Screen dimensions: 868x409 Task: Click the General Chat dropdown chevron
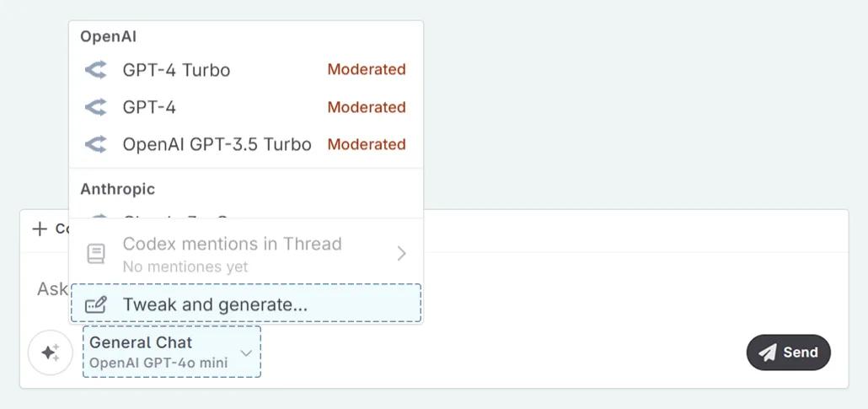click(x=246, y=352)
